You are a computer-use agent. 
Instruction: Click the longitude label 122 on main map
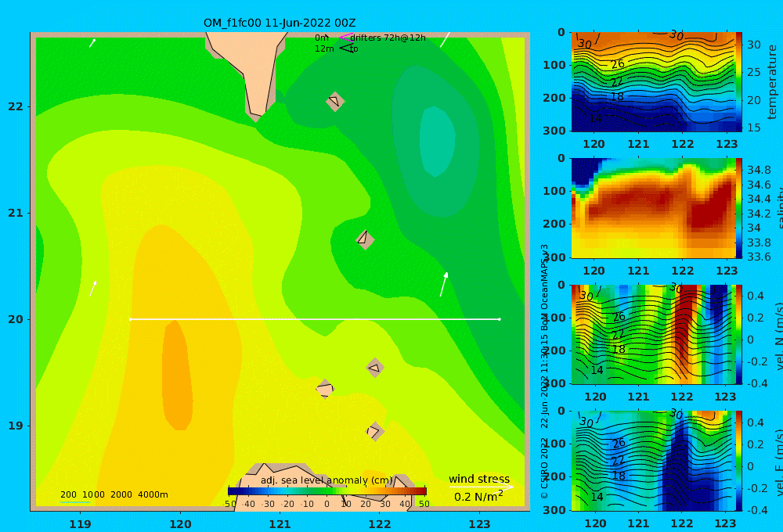[380, 524]
